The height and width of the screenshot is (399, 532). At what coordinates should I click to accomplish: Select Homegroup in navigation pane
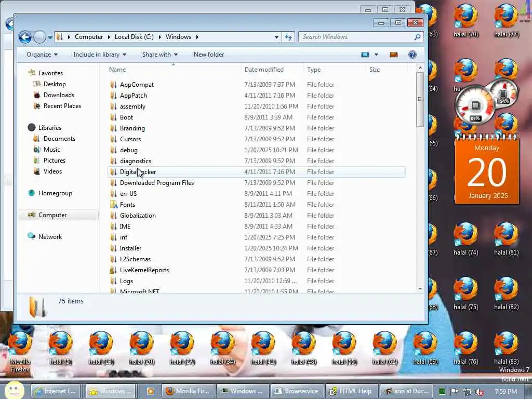[55, 193]
